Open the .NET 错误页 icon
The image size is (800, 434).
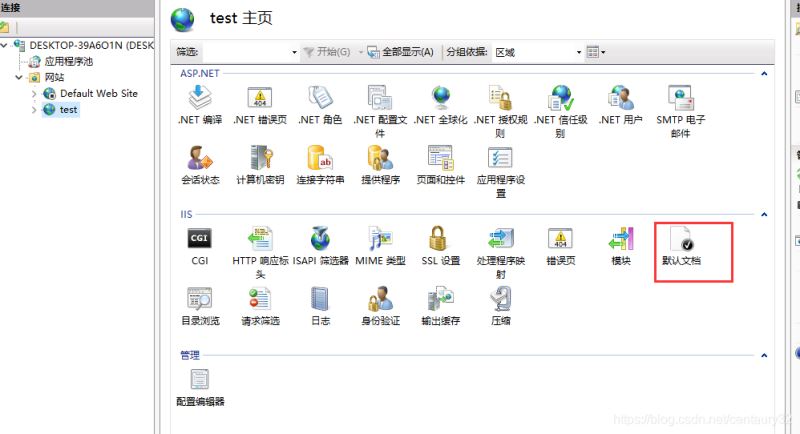point(260,106)
